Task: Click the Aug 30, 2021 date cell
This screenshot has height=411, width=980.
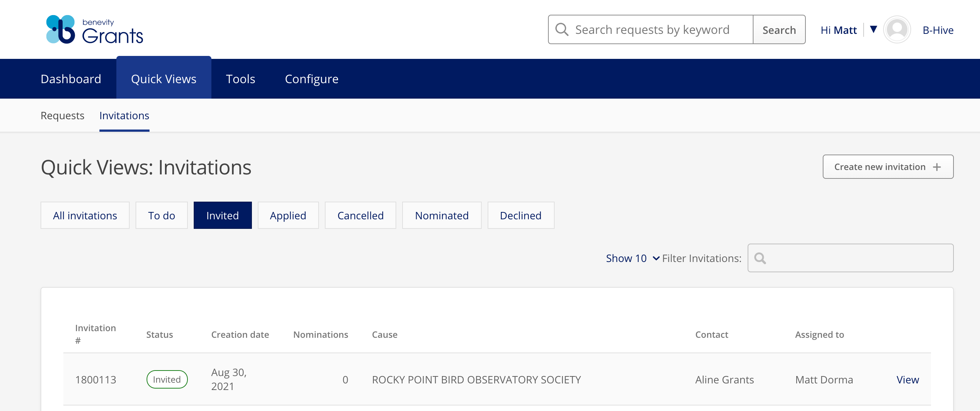Action: pos(229,379)
